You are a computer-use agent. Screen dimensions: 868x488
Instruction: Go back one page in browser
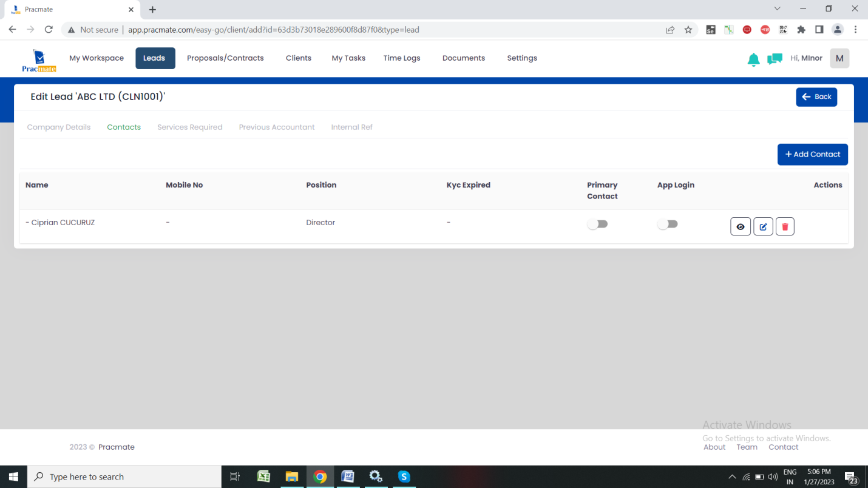click(x=12, y=30)
